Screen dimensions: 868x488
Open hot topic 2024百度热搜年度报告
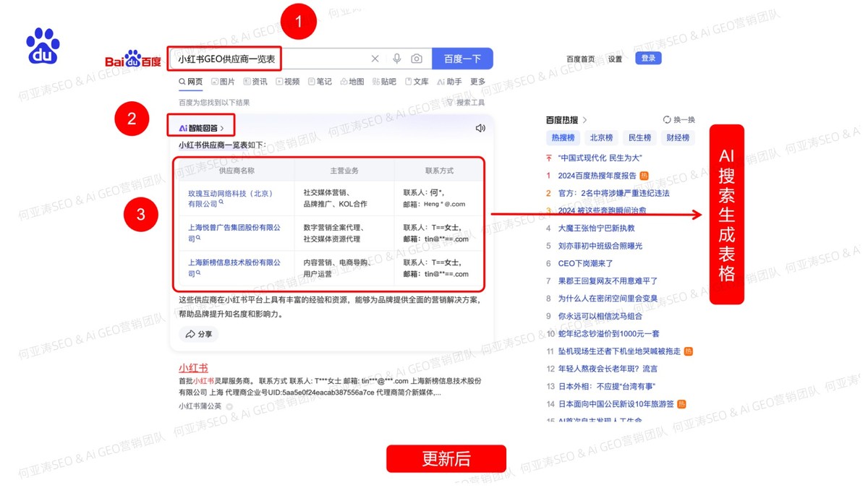(x=597, y=175)
